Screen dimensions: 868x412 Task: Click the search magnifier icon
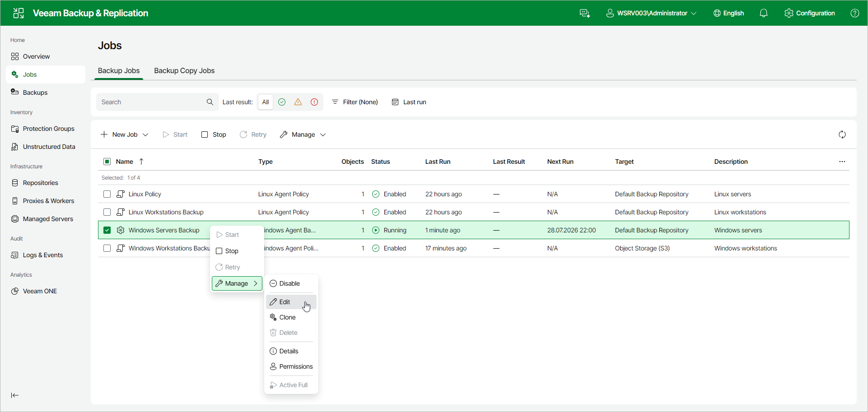210,102
